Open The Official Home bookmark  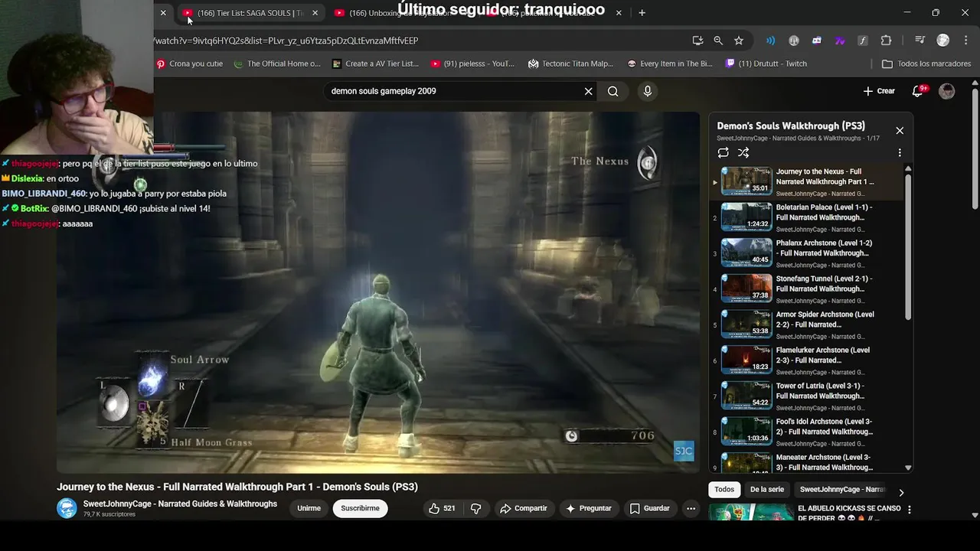pos(277,64)
